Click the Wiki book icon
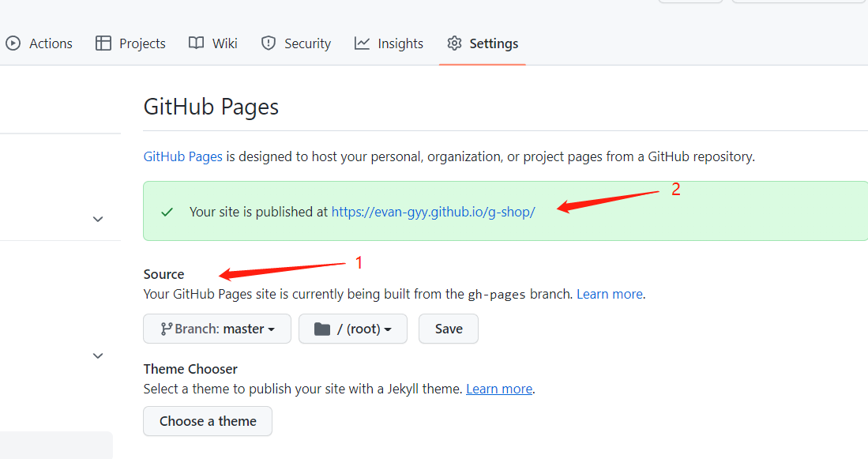Viewport: 868px width, 459px height. coord(196,43)
